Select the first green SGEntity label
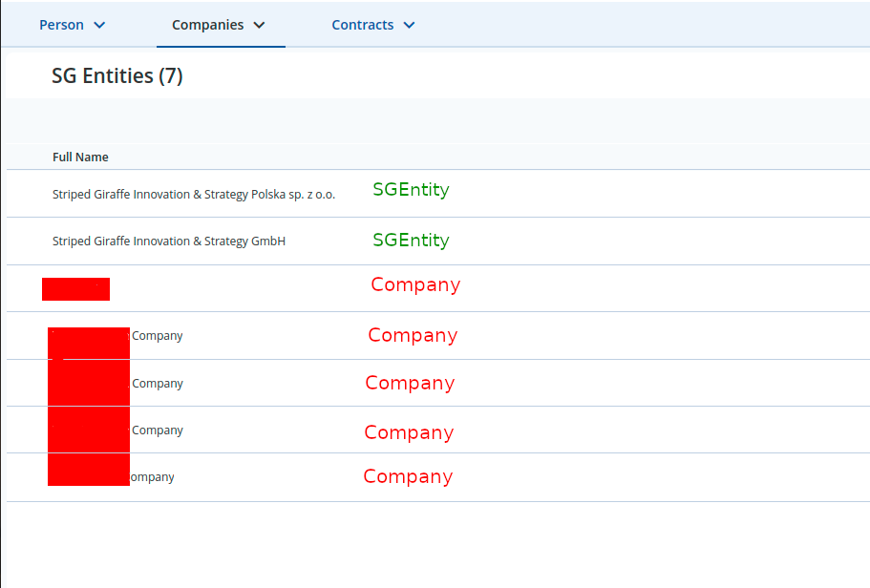 411,190
